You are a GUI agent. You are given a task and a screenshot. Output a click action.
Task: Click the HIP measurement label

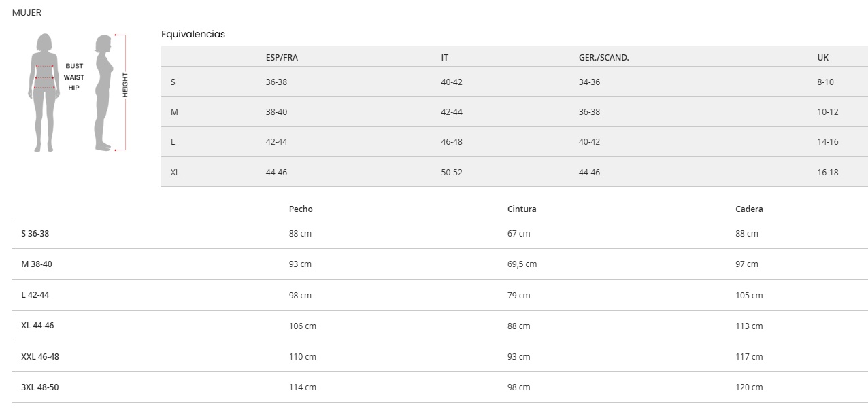click(x=73, y=88)
